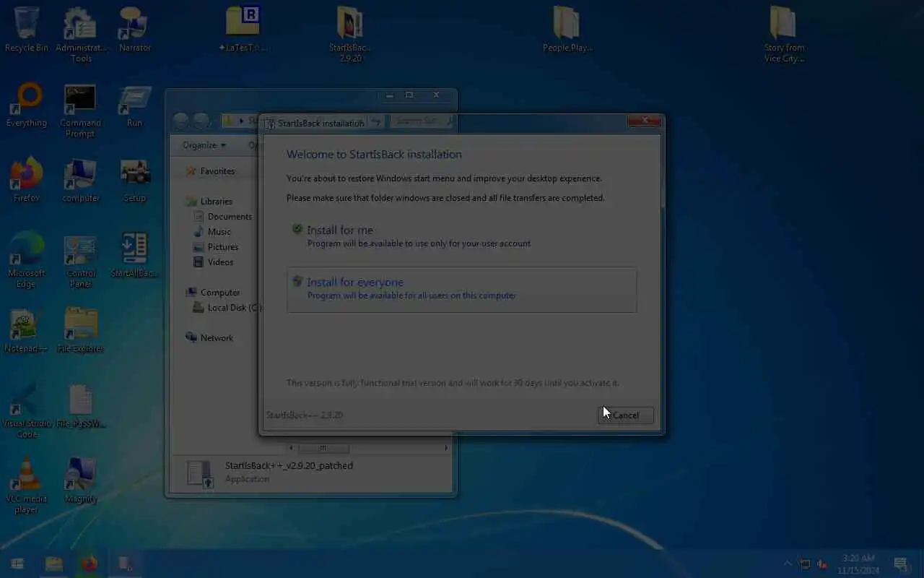The width and height of the screenshot is (924, 578).
Task: Open the StartIsBack 2.9.20 desktop folder
Action: (x=350, y=33)
